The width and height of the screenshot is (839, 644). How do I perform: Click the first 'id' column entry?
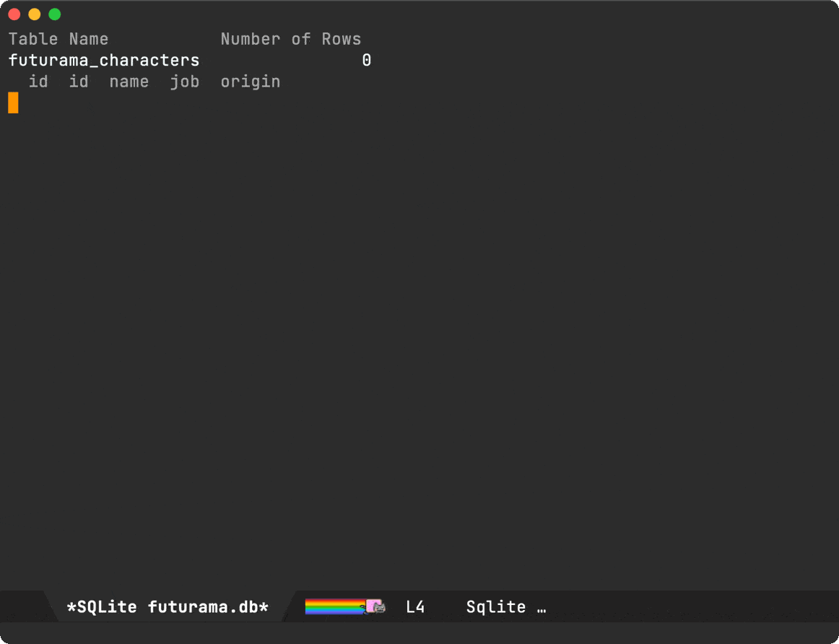pyautogui.click(x=38, y=82)
